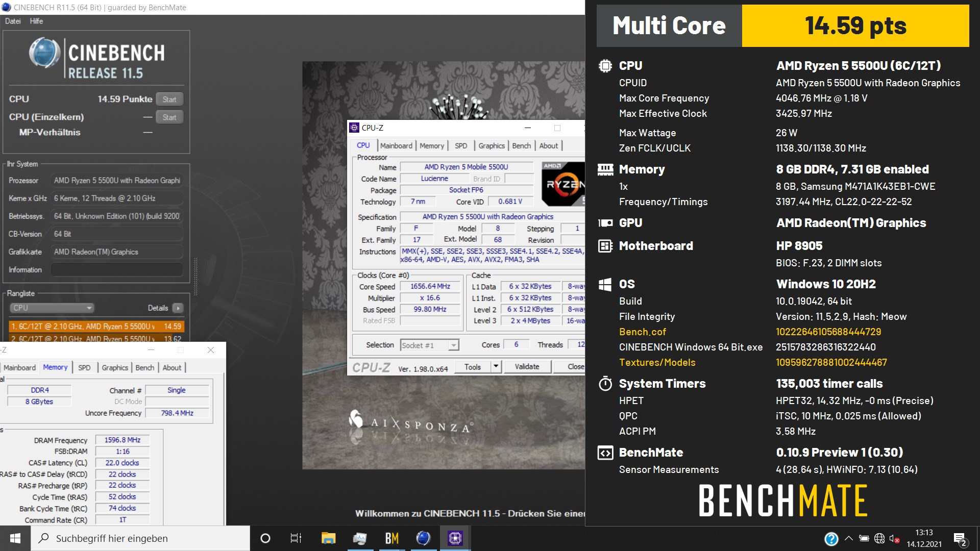The image size is (980, 551).
Task: Click the System Timers stopwatch icon
Action: (x=605, y=384)
